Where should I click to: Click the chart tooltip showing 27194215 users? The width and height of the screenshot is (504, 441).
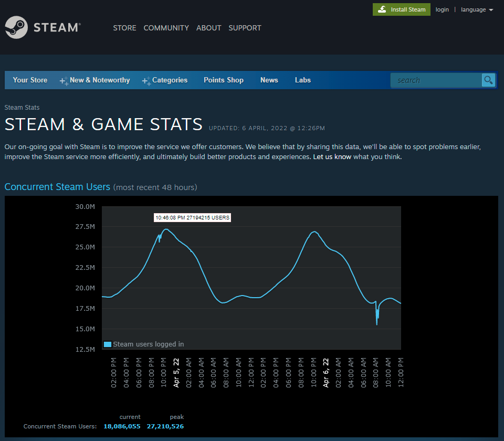[192, 217]
